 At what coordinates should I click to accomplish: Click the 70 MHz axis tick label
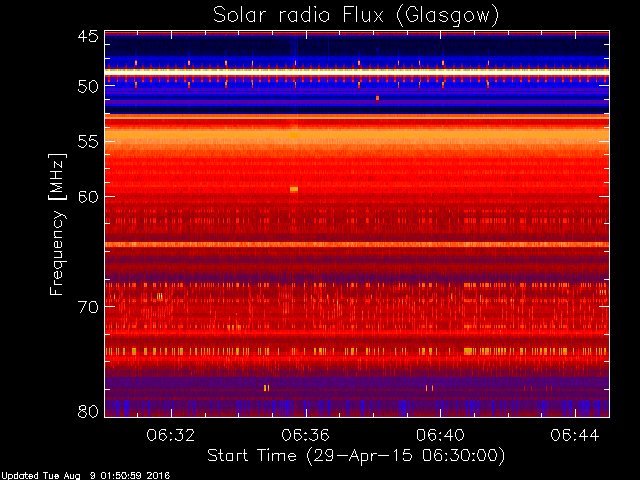click(x=88, y=307)
